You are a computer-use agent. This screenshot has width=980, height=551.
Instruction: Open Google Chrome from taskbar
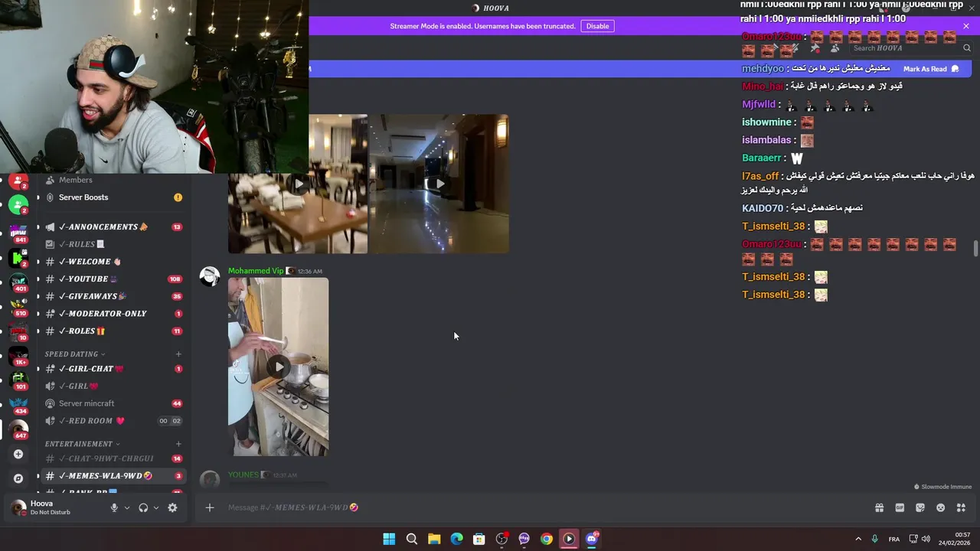[x=546, y=539]
